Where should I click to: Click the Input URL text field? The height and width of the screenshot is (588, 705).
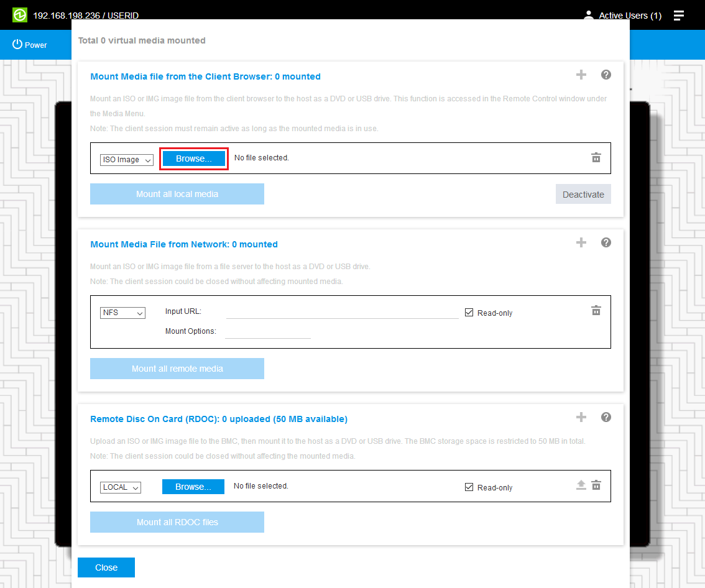tap(342, 312)
